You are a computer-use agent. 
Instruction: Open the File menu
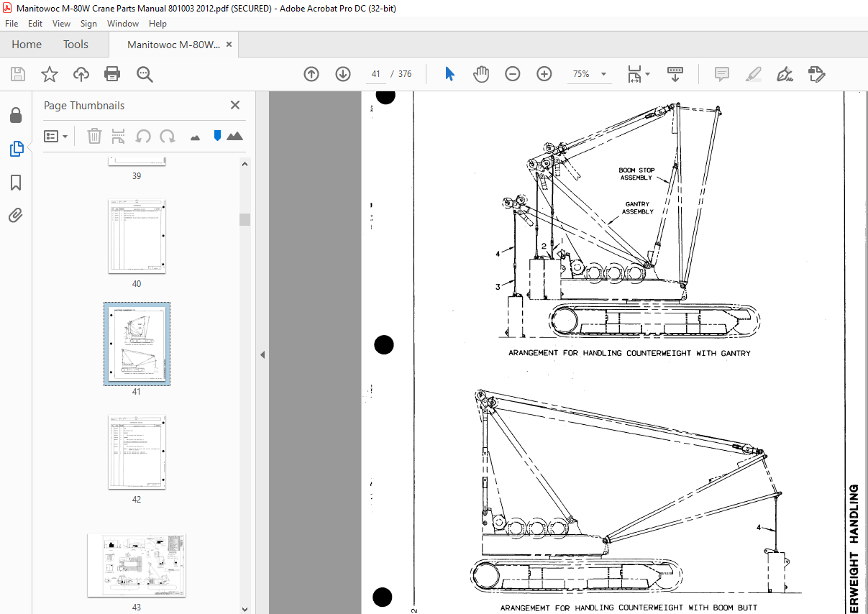click(x=12, y=24)
